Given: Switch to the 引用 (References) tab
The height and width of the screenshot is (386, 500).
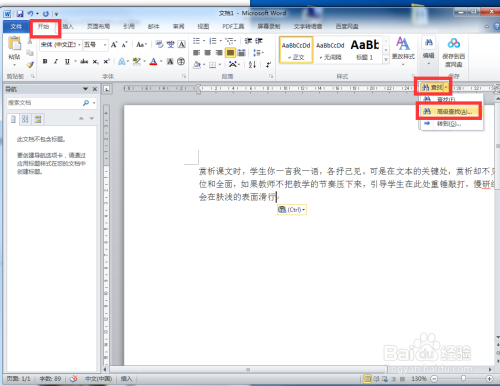Looking at the screenshot, I should [129, 26].
